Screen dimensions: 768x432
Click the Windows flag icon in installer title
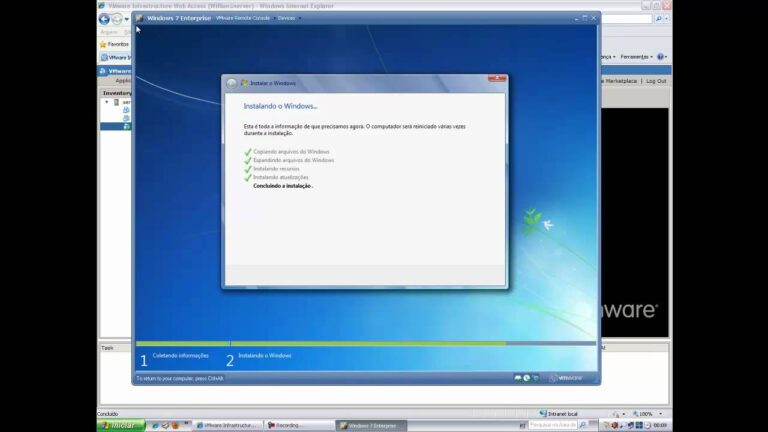[x=244, y=83]
